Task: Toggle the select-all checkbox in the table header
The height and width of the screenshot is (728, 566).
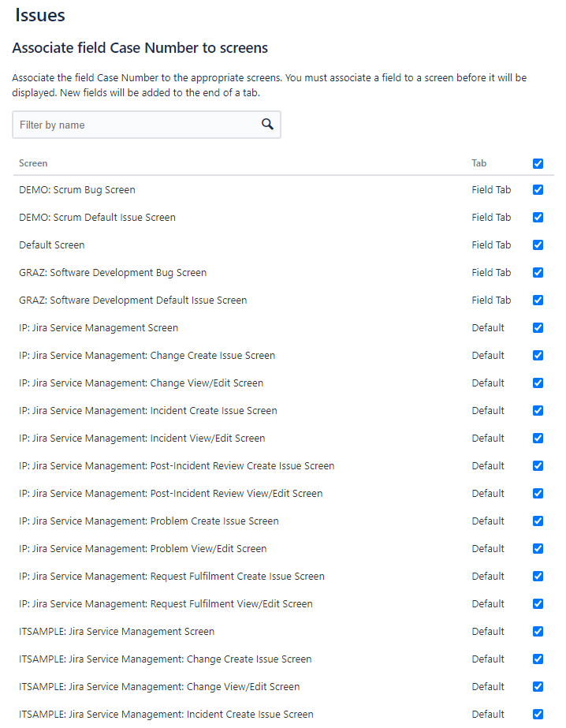Action: (538, 163)
